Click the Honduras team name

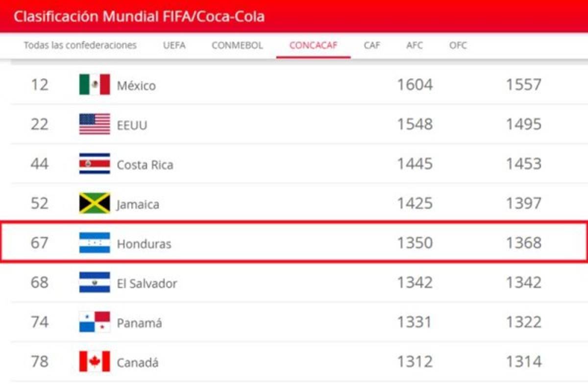144,244
